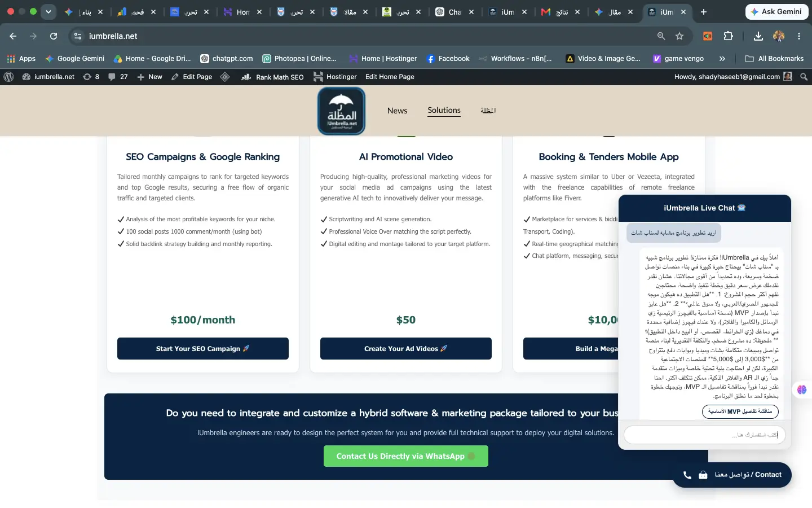
Task: Open the All Bookmarks folder
Action: pos(774,59)
